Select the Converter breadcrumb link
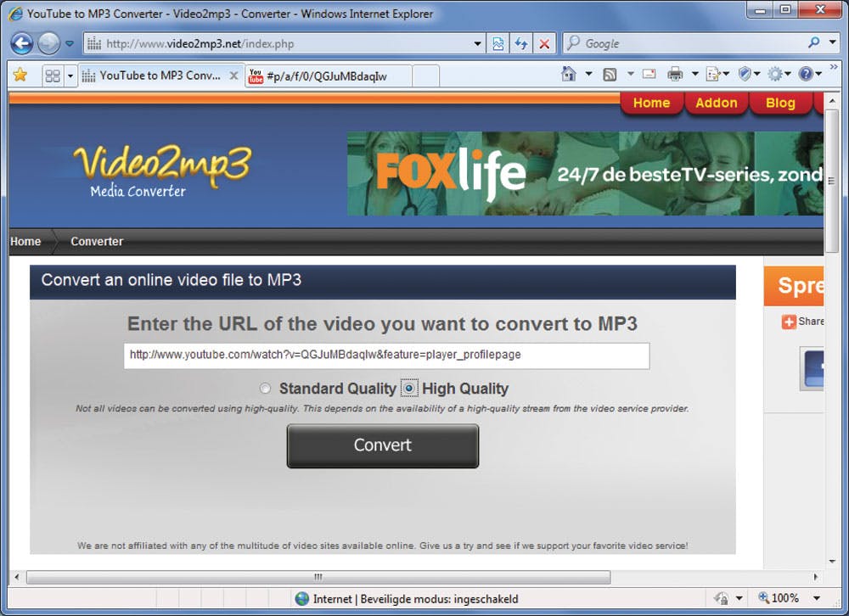 [x=97, y=242]
